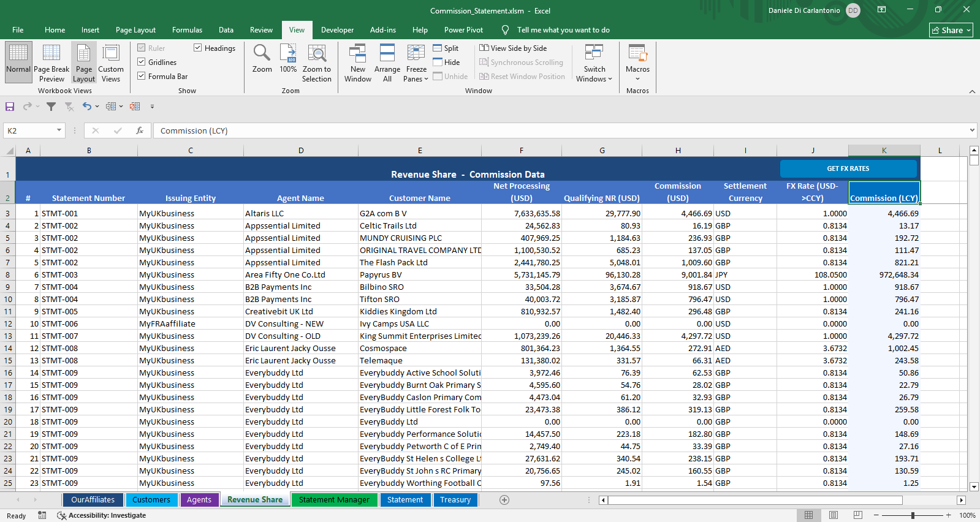Viewport: 980px width, 522px height.
Task: Click the Tell me what you want search box
Action: coord(563,30)
